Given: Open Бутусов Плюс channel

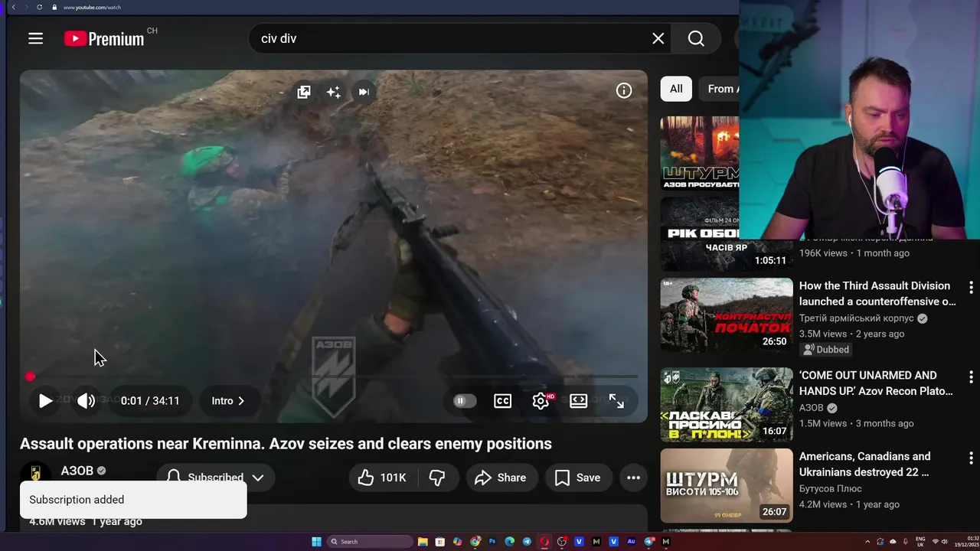Looking at the screenshot, I should click(x=831, y=488).
